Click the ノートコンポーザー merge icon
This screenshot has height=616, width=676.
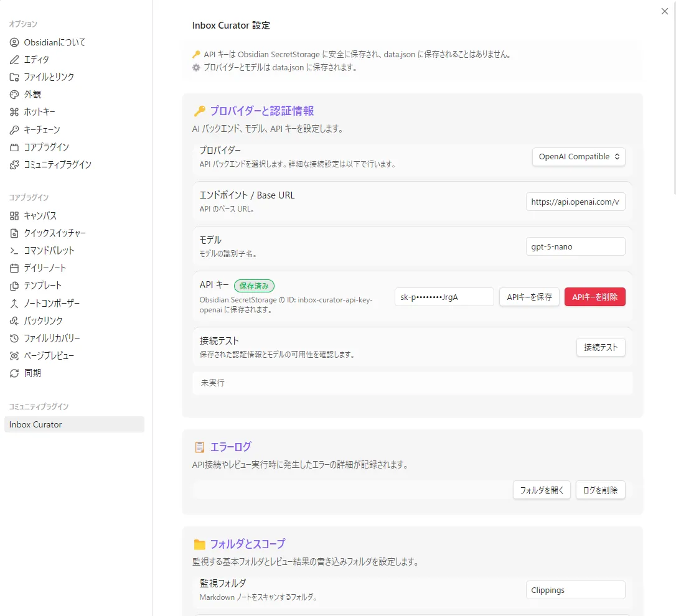tap(14, 304)
